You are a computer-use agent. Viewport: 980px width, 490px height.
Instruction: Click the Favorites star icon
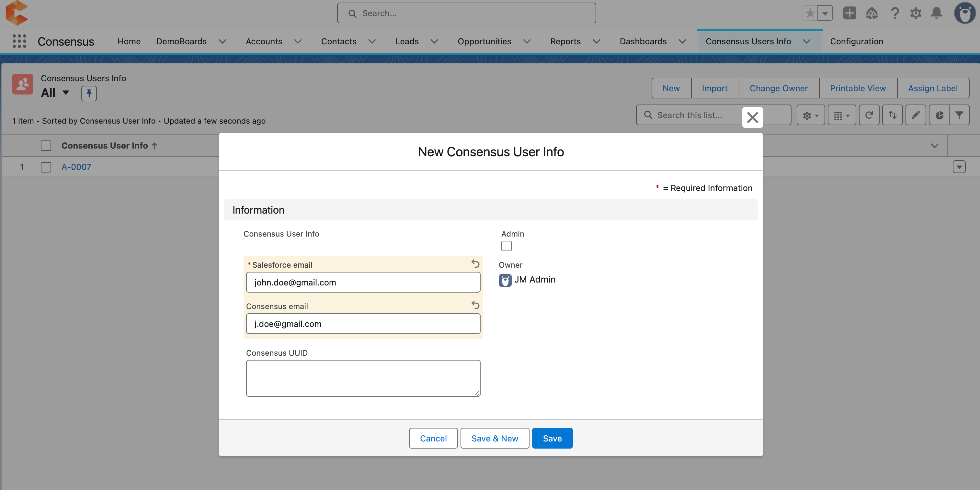coord(810,13)
